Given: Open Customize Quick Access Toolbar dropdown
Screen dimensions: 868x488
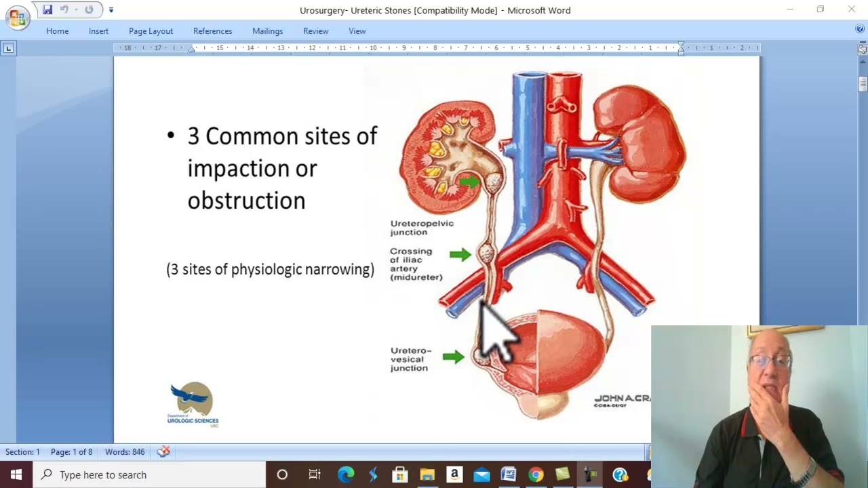Looking at the screenshot, I should [x=111, y=10].
